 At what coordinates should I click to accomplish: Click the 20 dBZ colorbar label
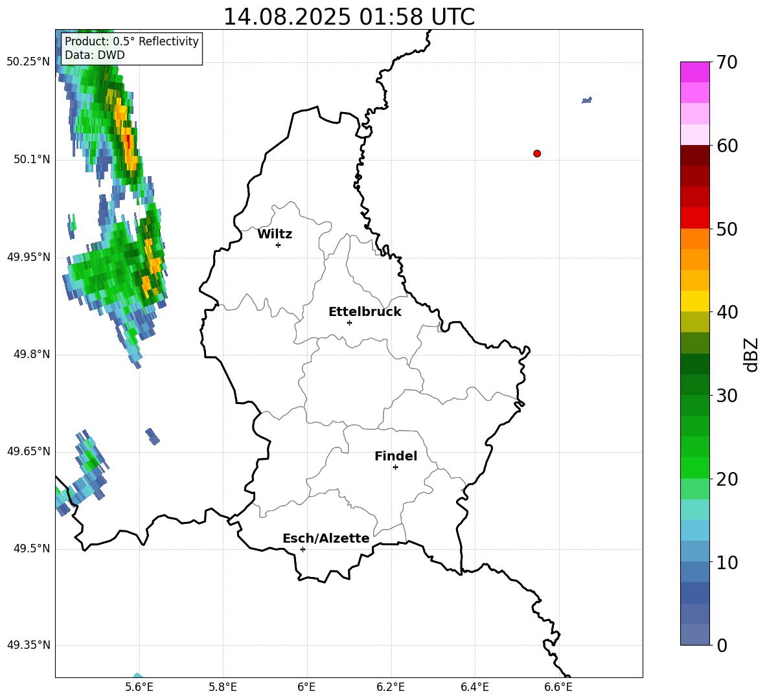727,479
